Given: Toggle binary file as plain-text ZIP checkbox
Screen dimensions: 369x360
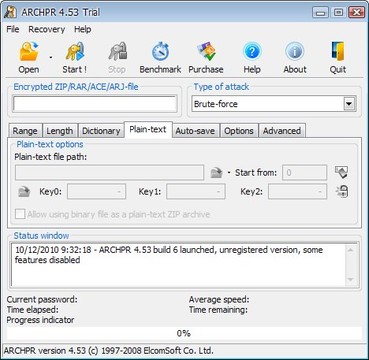Looking at the screenshot, I should tap(20, 214).
